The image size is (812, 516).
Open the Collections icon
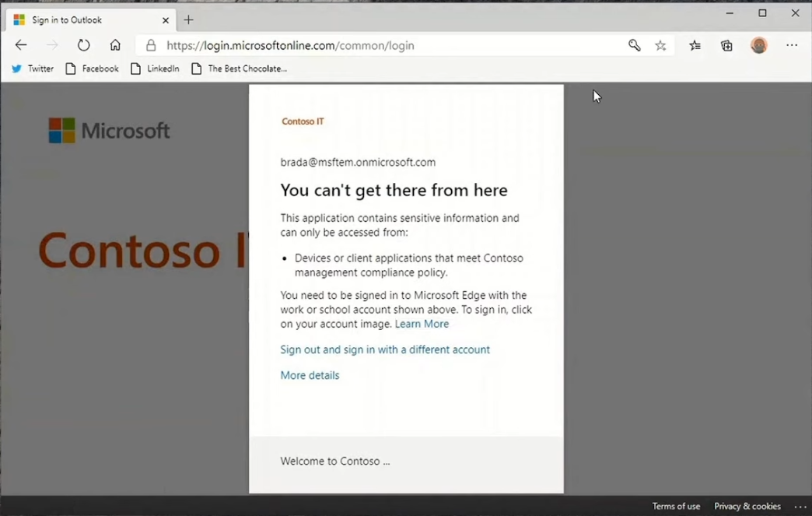point(726,46)
